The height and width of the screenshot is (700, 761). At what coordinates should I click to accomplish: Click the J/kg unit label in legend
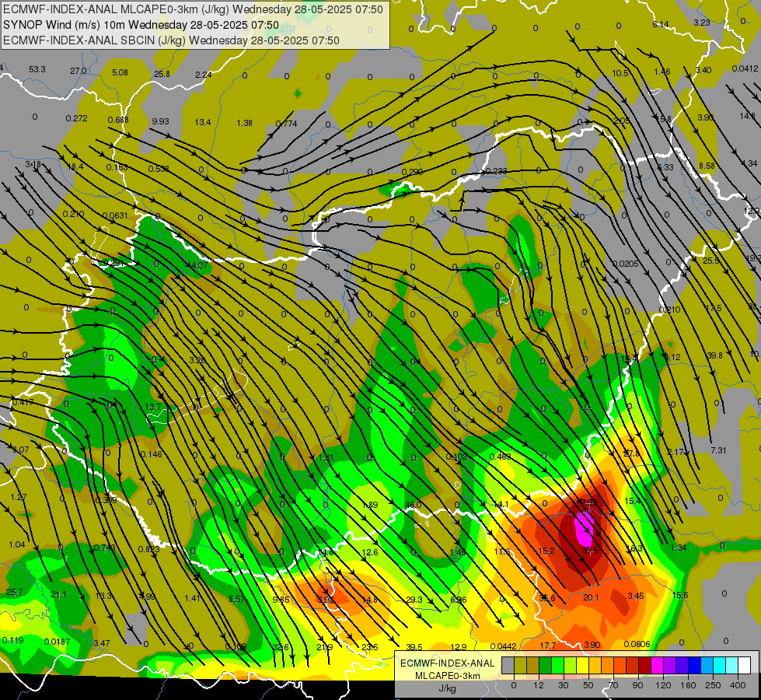coord(447,688)
